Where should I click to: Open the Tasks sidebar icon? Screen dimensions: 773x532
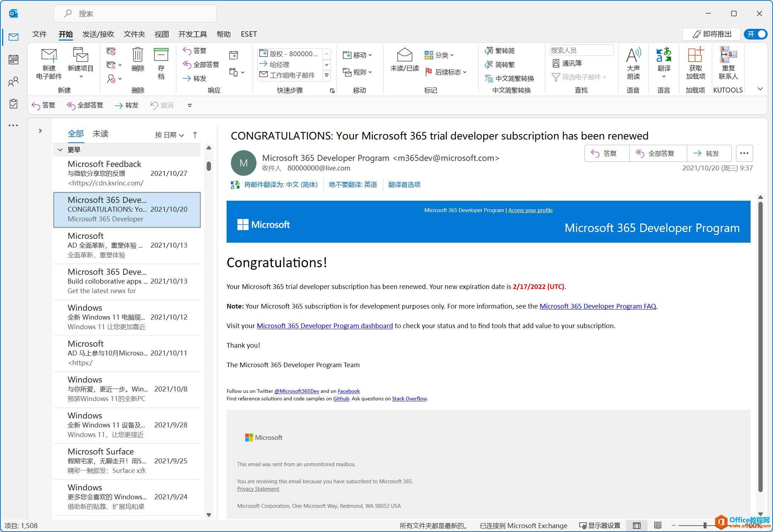[14, 104]
